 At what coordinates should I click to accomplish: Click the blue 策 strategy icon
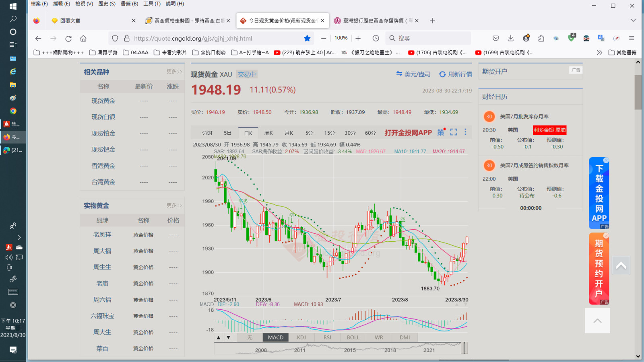pos(441,132)
